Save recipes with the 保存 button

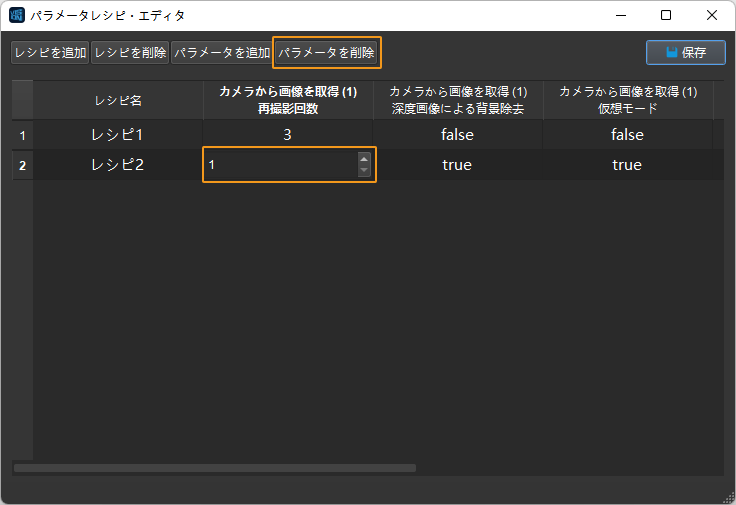coord(686,53)
